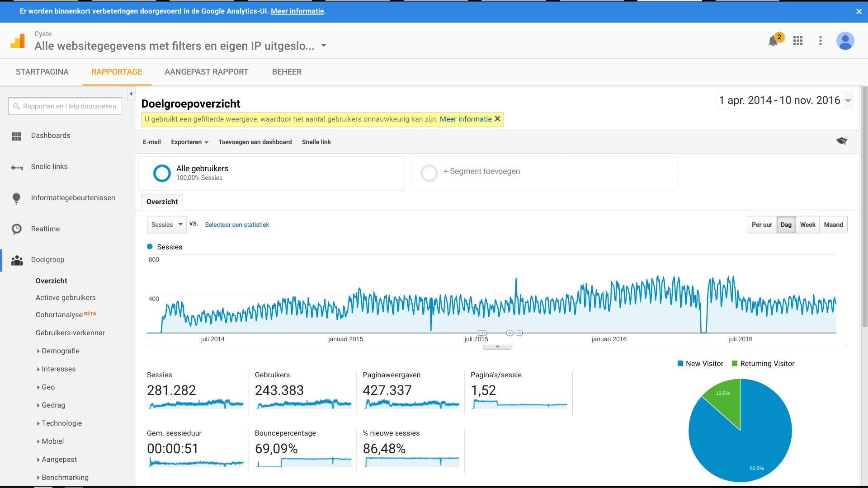Click the E-mail report button

point(152,142)
